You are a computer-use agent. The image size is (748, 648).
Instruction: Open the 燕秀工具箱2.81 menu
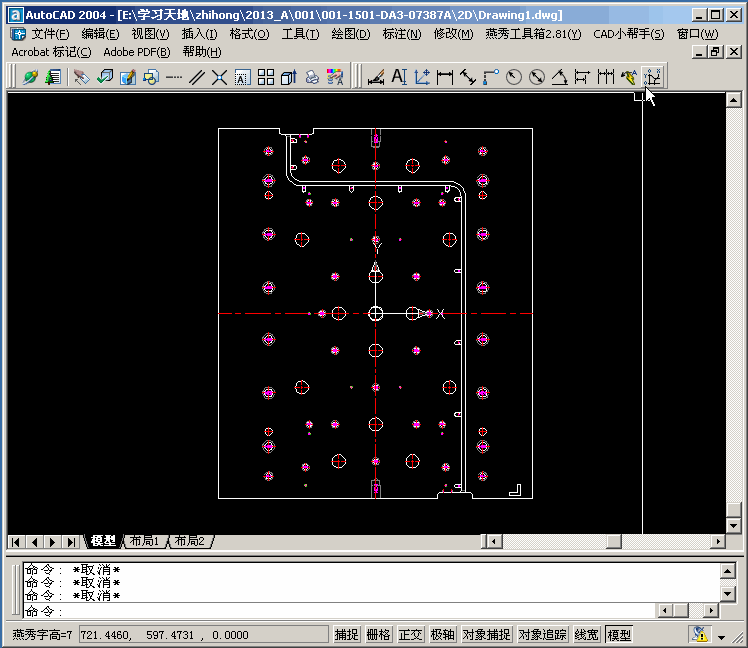pyautogui.click(x=532, y=34)
